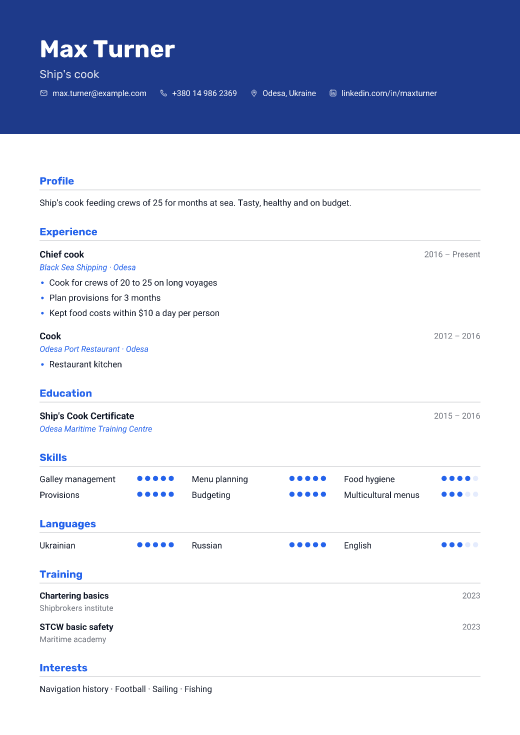Image resolution: width=520 pixels, height=735 pixels.
Task: Click the Provisions rating dots
Action: [x=155, y=494]
